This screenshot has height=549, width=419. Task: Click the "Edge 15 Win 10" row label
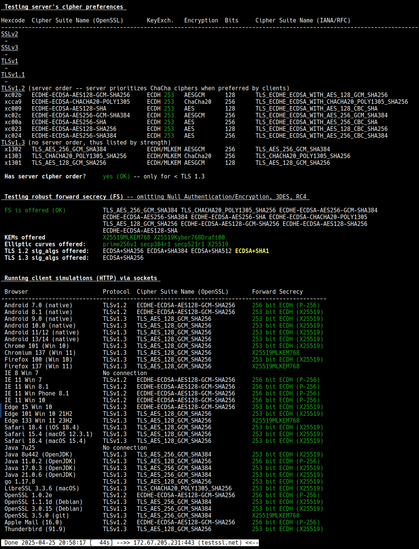point(28,407)
